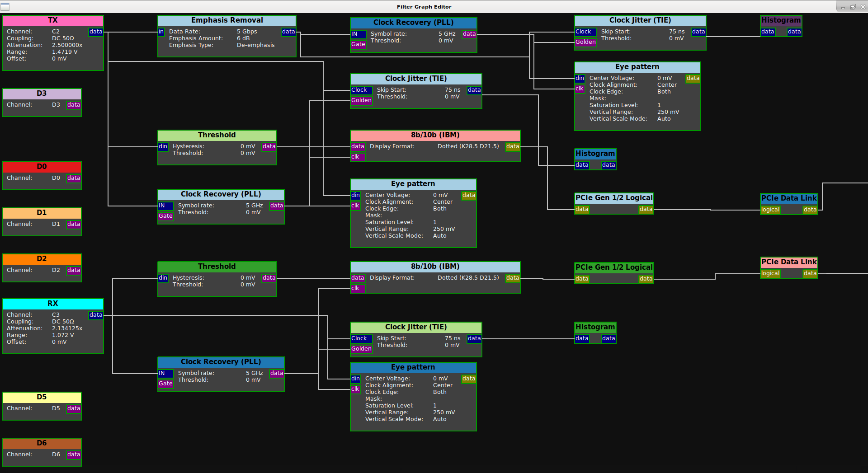868x473 pixels.
Task: Click the upper PCIe Gen 1/2 Logical node title
Action: pyautogui.click(x=614, y=198)
